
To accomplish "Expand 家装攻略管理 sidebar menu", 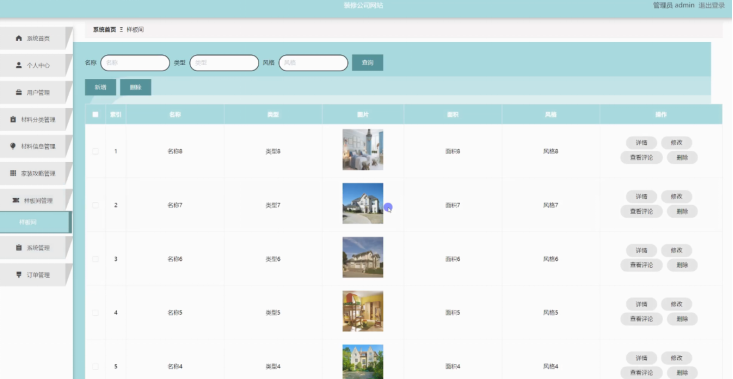I will (x=36, y=173).
